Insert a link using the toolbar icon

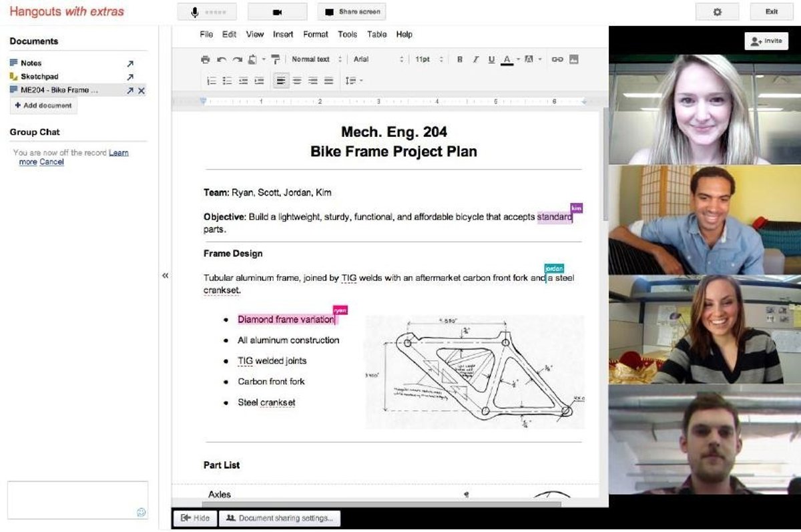point(557,59)
